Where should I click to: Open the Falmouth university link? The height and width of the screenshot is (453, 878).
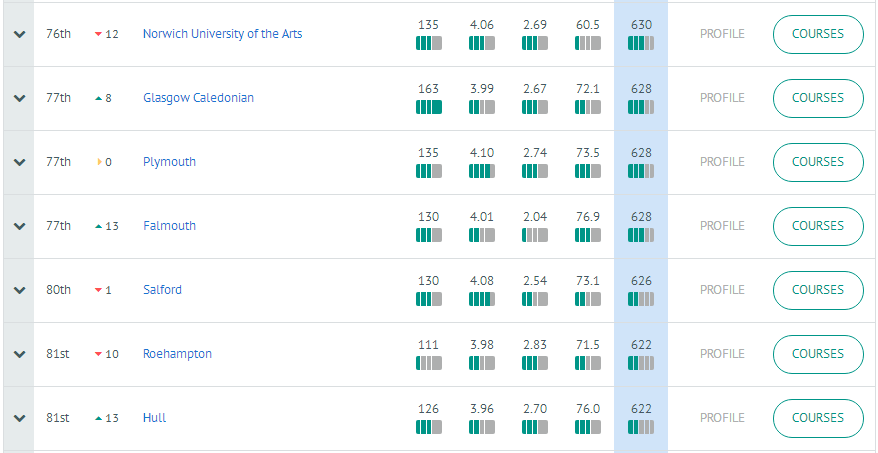169,226
